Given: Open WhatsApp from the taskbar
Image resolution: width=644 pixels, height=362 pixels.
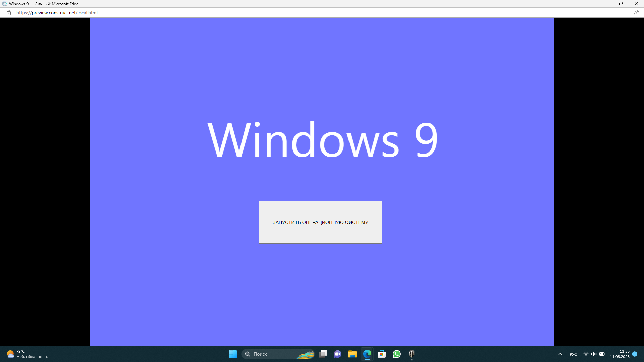Looking at the screenshot, I should (x=397, y=354).
